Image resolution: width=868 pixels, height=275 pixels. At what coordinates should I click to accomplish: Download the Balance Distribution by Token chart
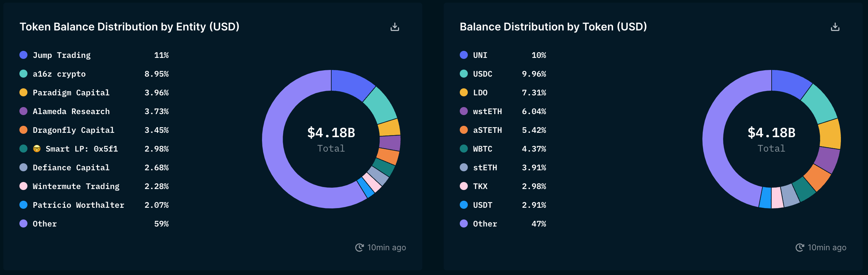tap(835, 27)
